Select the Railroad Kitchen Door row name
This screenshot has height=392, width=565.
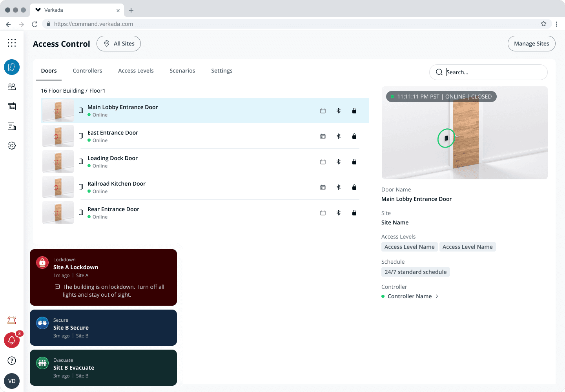(x=117, y=184)
